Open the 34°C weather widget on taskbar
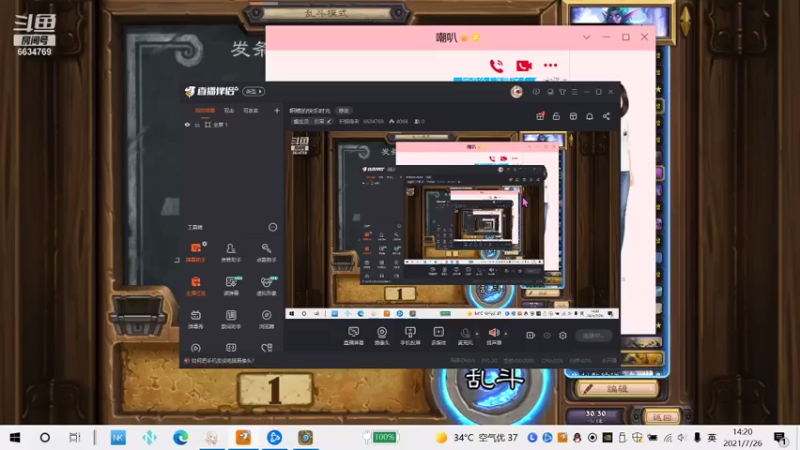Viewport: 800px width, 450px height. [x=478, y=437]
